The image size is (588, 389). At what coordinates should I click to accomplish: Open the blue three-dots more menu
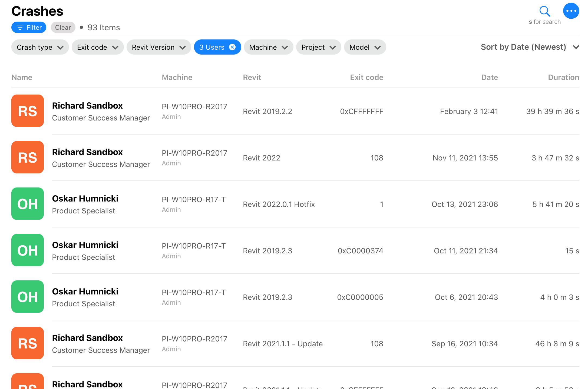coord(571,11)
